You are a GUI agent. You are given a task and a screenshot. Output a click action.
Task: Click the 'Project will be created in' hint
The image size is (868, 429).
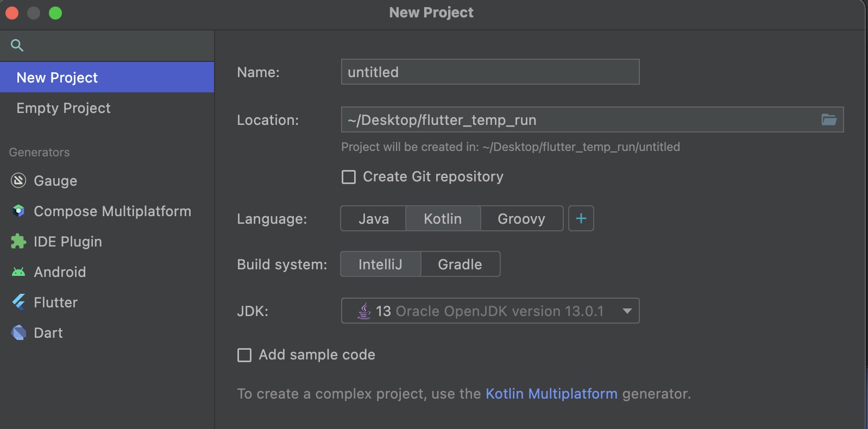tap(511, 147)
